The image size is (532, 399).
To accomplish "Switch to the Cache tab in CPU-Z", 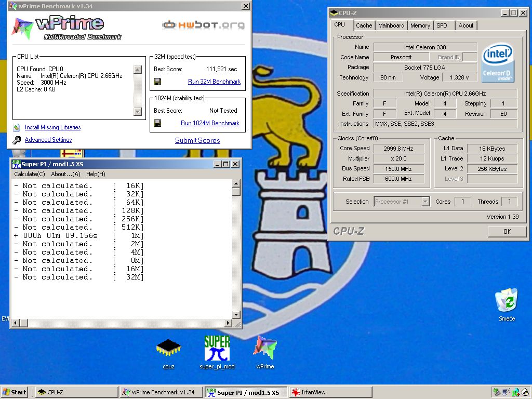I will point(364,25).
